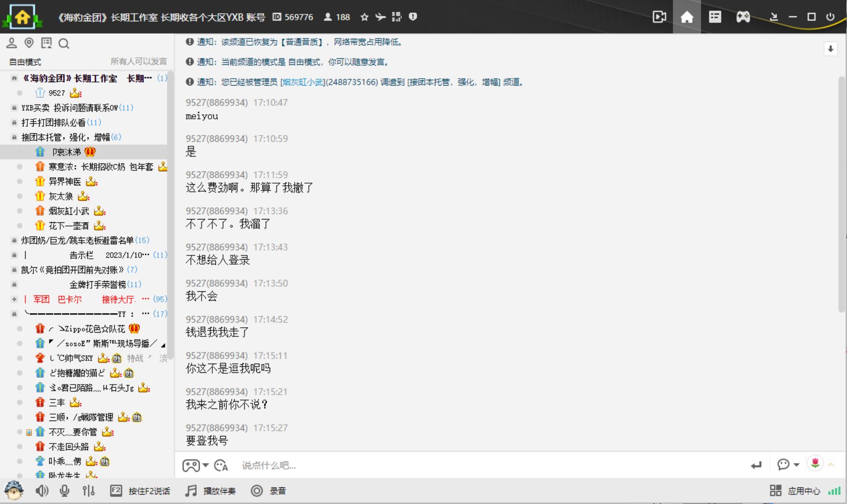Open 应用中心 app center
This screenshot has width=847, height=504.
pos(795,491)
